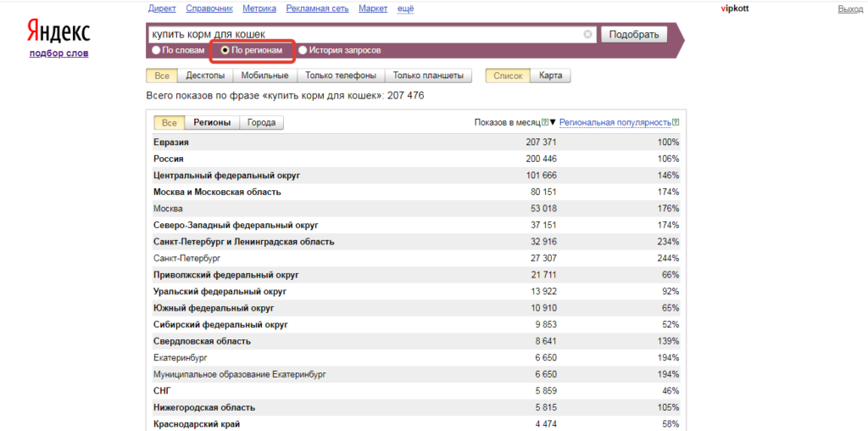868x431 pixels.
Task: Click Краснодарский край row
Action: [416, 424]
